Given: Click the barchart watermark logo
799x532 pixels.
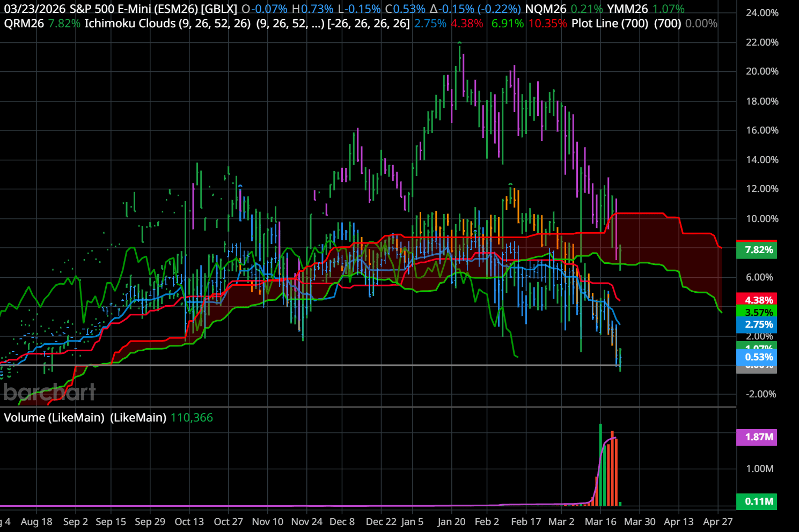Looking at the screenshot, I should 49,393.
